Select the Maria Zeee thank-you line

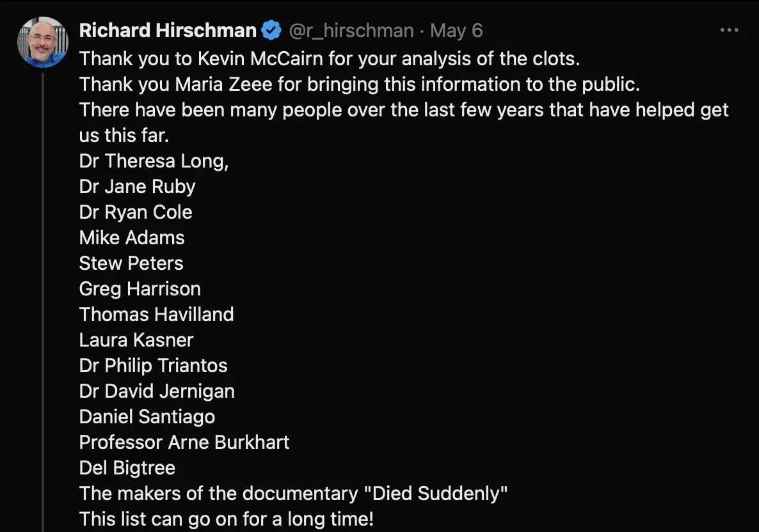(x=359, y=84)
